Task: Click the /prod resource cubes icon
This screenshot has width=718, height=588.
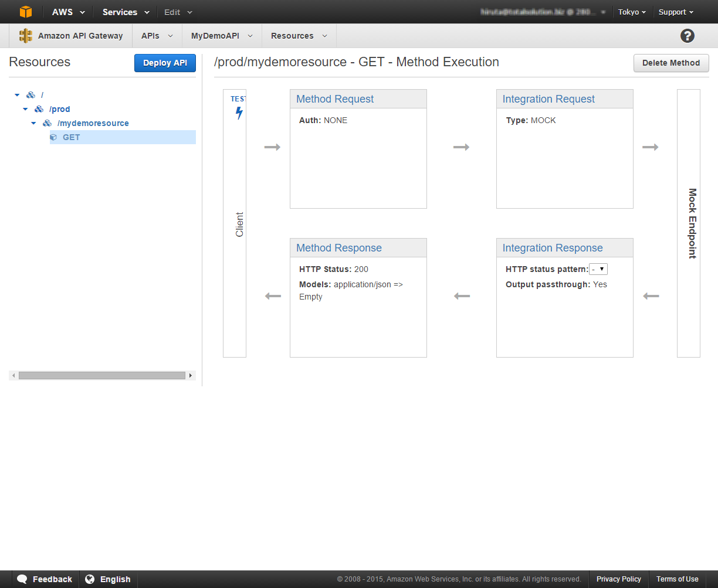Action: pos(39,109)
